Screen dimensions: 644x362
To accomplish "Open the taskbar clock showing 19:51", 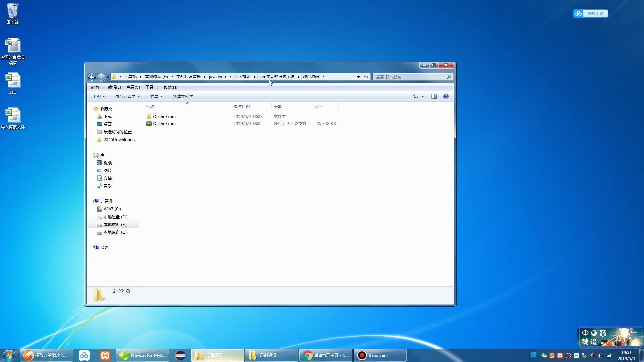I will pyautogui.click(x=626, y=355).
